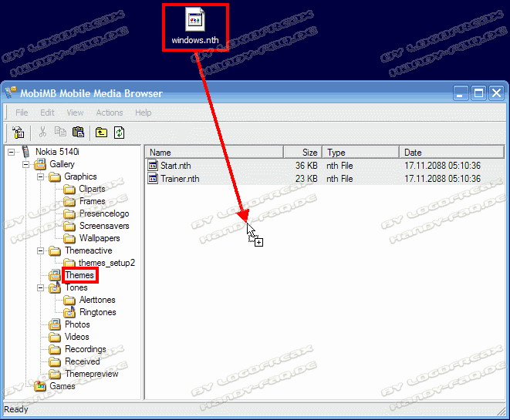The height and width of the screenshot is (420, 510).
Task: Select the Games folder
Action: tap(62, 386)
